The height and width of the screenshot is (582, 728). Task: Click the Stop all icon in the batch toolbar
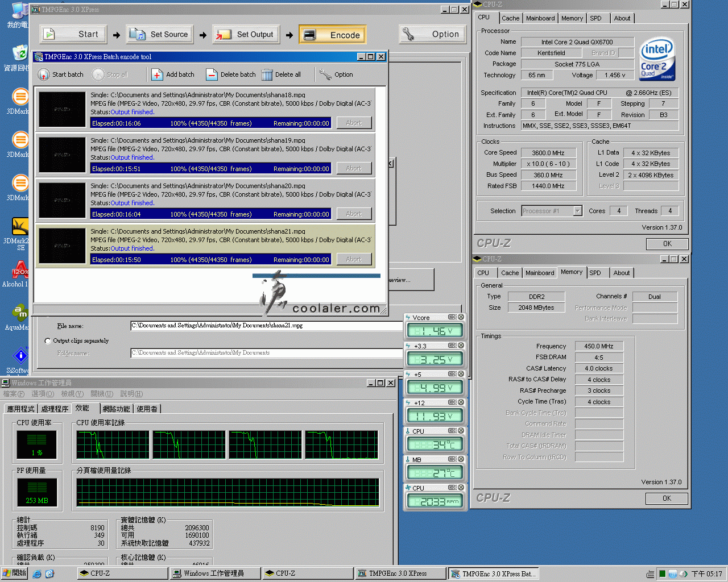[98, 74]
